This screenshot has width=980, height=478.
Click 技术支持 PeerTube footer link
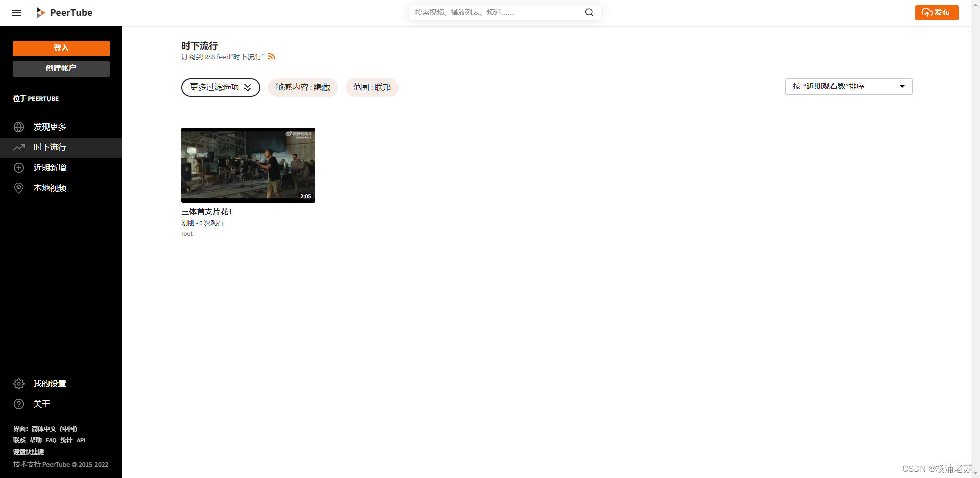[x=61, y=465]
